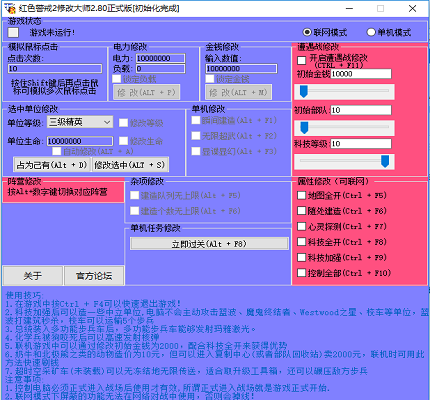
Task: Click the 修改选中 (ALT+S) button
Action: tap(130, 165)
